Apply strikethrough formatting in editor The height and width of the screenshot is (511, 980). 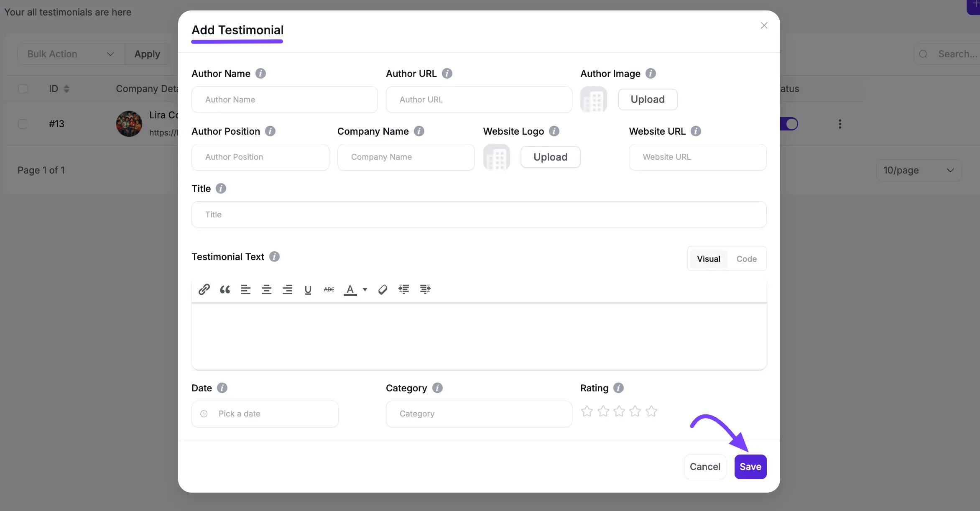tap(329, 289)
